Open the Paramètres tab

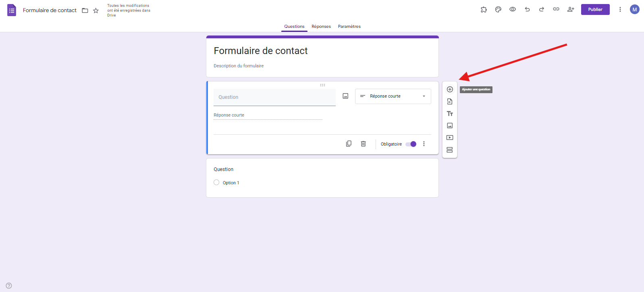(x=349, y=27)
